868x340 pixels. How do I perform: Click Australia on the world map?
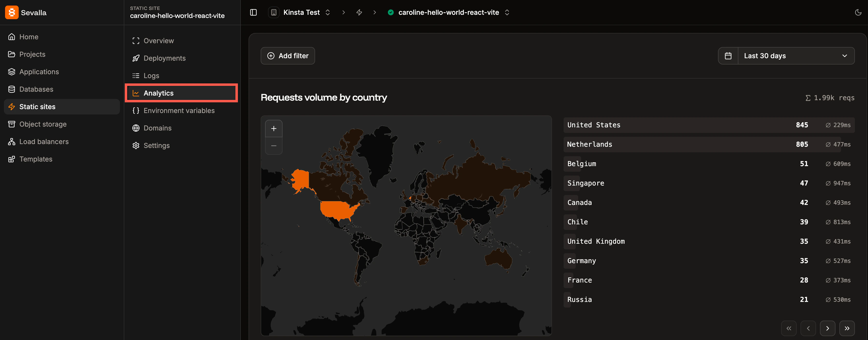click(498, 259)
